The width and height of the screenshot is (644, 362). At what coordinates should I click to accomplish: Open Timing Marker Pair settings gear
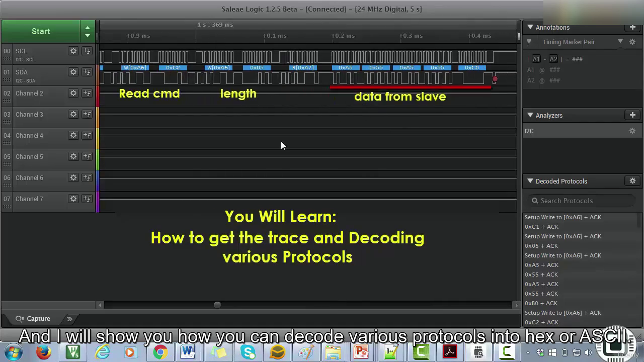[x=632, y=42]
